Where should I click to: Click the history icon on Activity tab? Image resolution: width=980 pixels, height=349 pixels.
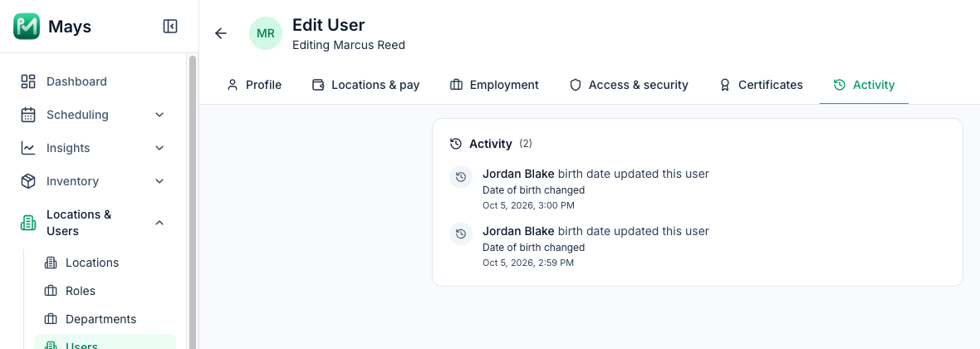click(x=840, y=85)
